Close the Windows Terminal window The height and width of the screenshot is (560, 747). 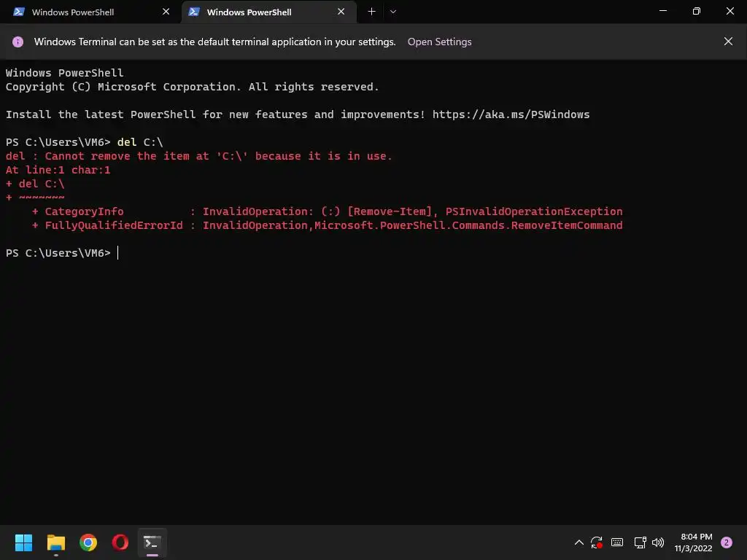(x=729, y=11)
